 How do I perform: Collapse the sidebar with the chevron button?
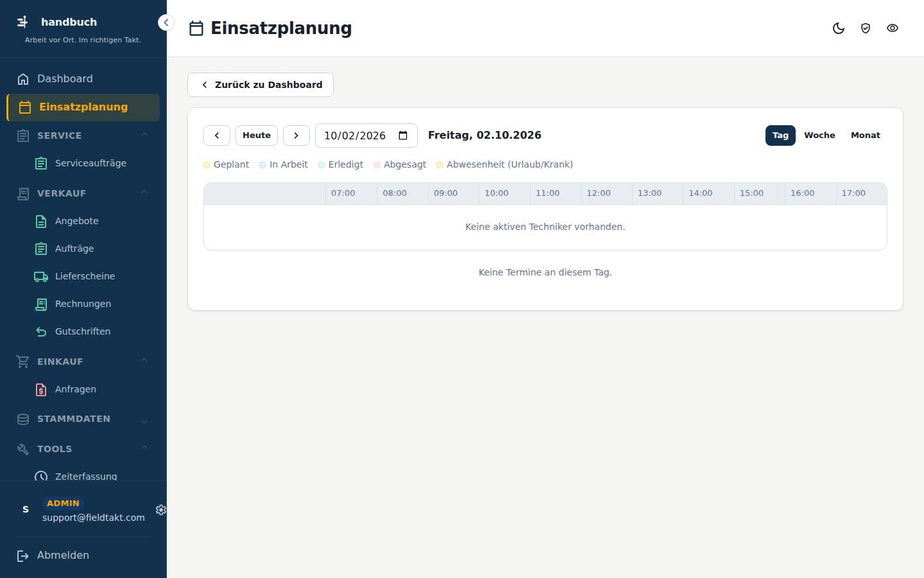[166, 22]
